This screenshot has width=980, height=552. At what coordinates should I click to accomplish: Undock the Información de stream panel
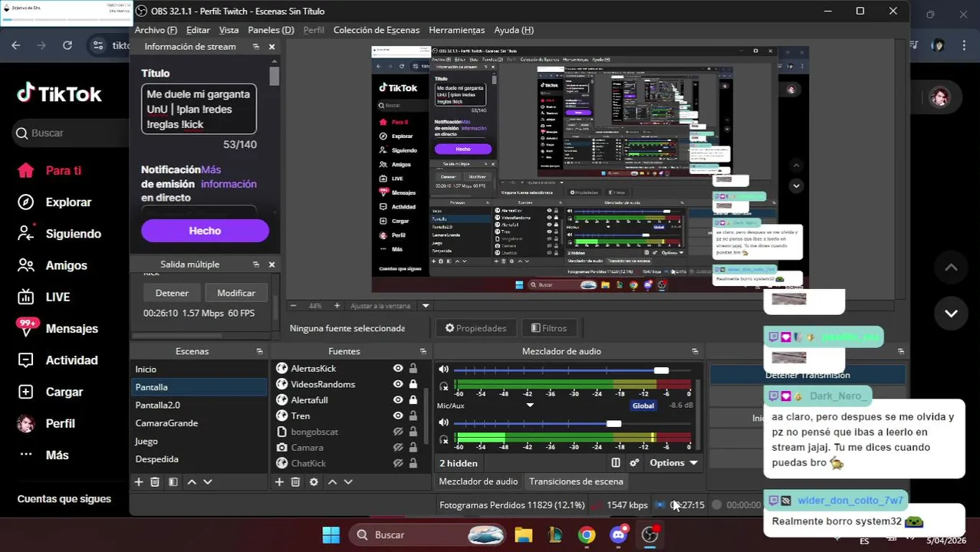point(255,47)
